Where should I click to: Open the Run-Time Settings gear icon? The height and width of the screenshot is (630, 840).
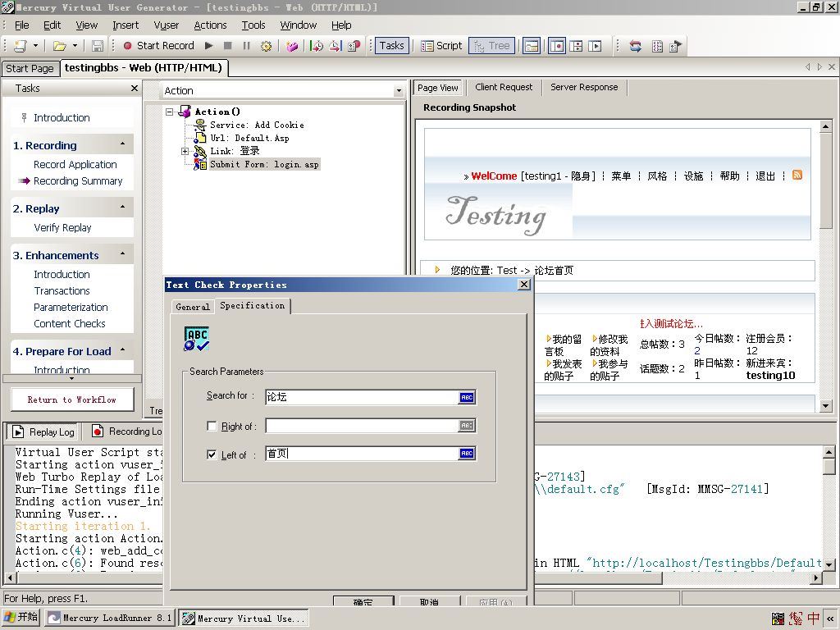(x=266, y=46)
